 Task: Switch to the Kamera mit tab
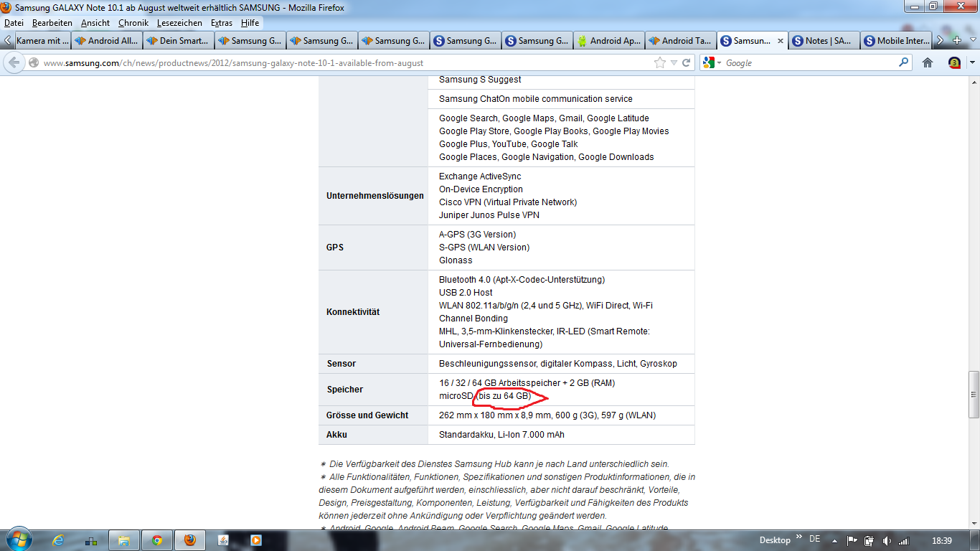42,41
